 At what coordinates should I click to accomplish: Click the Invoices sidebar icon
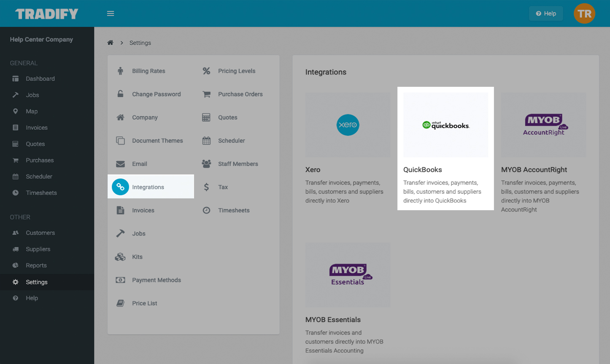[x=15, y=128]
